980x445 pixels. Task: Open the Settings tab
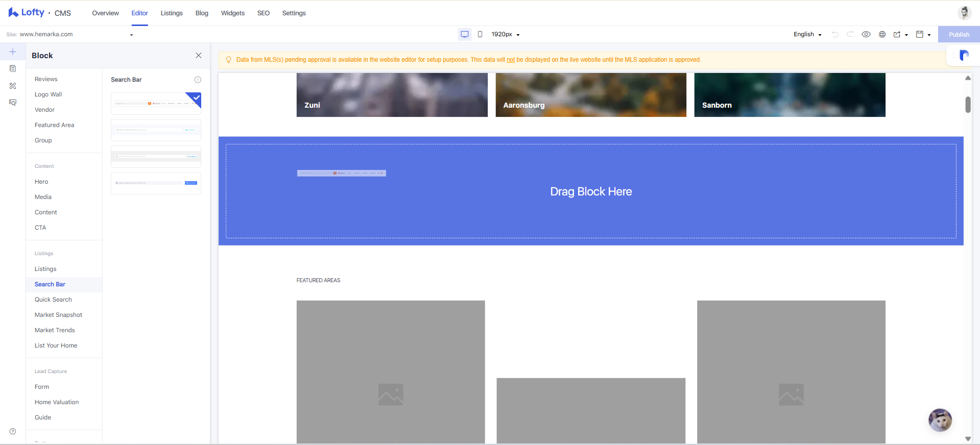(x=294, y=13)
